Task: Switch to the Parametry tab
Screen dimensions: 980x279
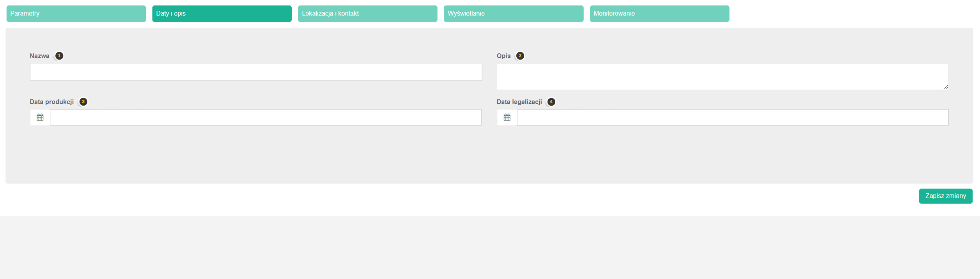Action: pyautogui.click(x=76, y=14)
